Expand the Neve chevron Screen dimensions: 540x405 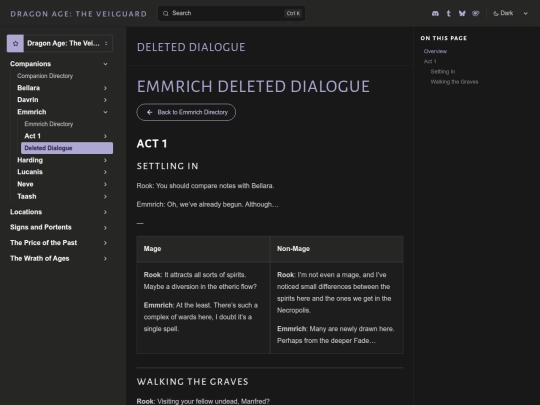[x=105, y=184]
